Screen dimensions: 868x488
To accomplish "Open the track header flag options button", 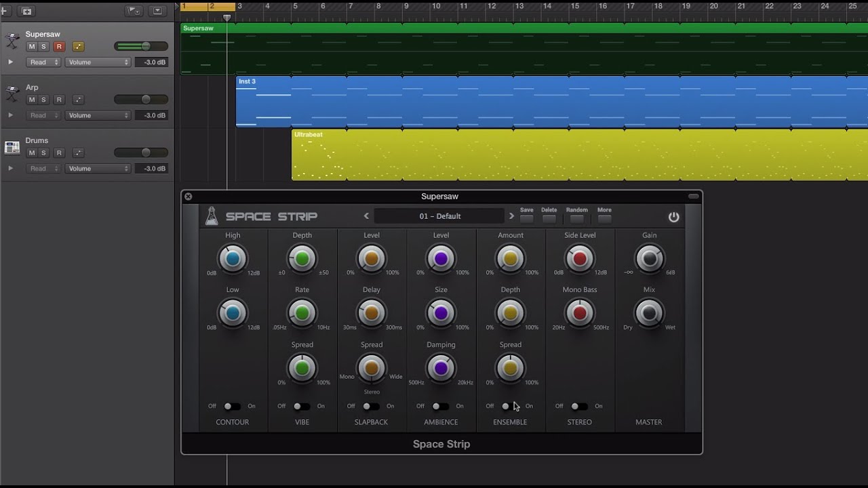I will [x=134, y=12].
